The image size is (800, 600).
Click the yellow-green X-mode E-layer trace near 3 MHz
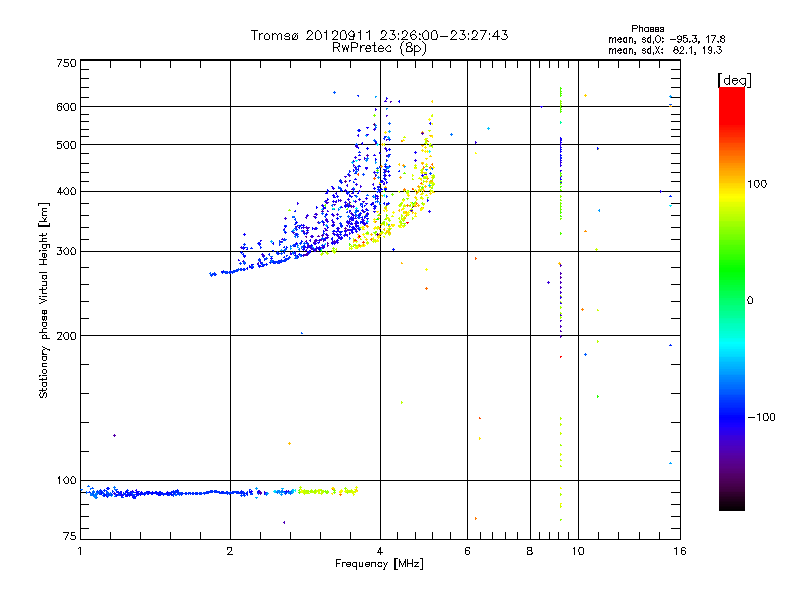pyautogui.click(x=327, y=491)
